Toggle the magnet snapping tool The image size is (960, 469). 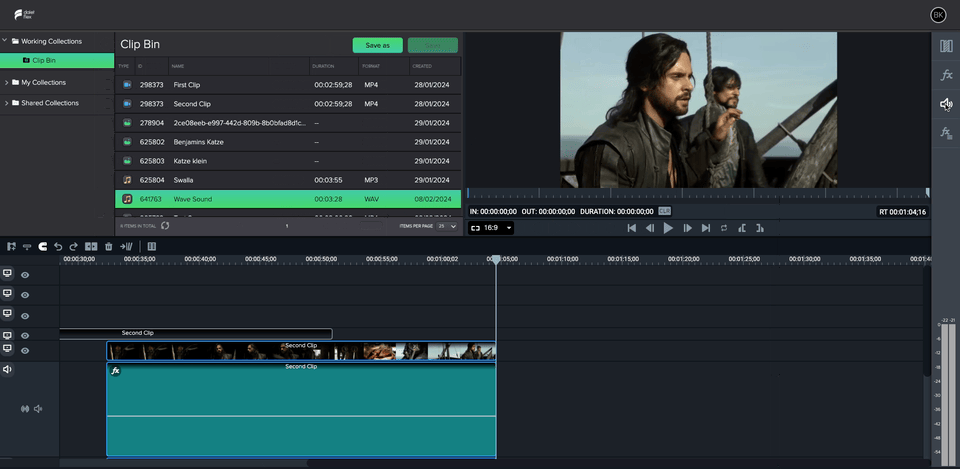[x=43, y=246]
